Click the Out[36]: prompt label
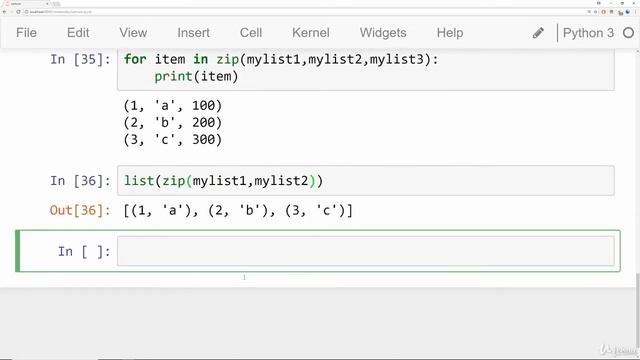 [x=80, y=211]
